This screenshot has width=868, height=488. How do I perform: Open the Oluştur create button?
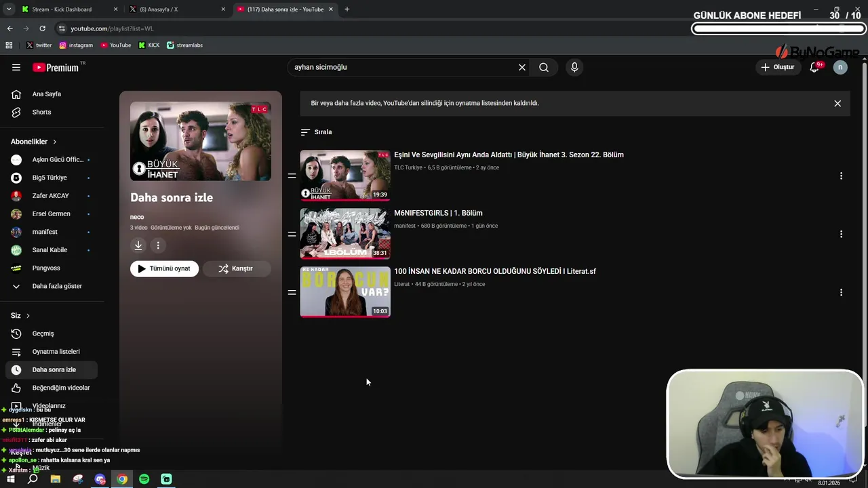point(777,67)
